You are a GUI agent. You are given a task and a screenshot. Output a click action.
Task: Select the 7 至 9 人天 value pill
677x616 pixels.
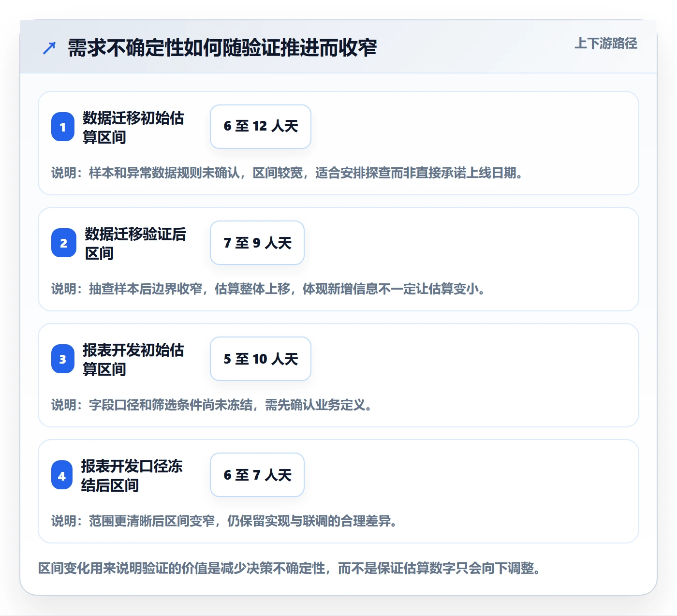(x=257, y=243)
